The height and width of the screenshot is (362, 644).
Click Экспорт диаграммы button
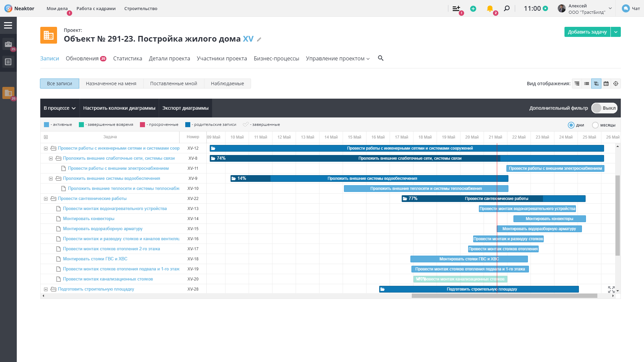[x=185, y=108]
